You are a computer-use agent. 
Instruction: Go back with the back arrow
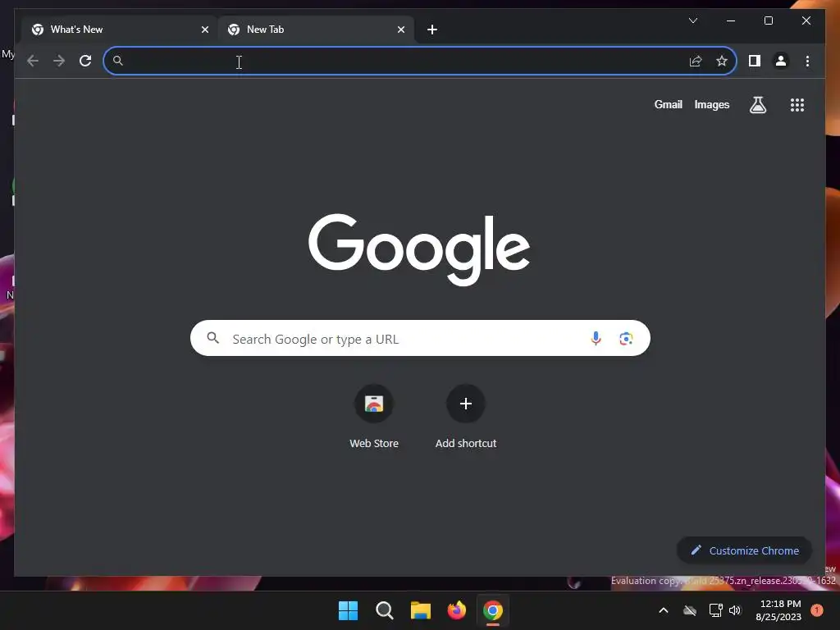coord(33,61)
